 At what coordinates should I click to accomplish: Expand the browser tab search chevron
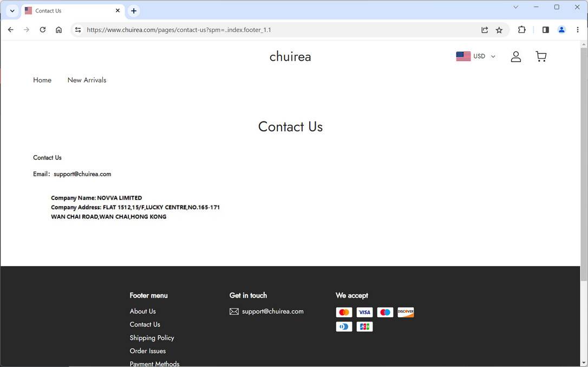[12, 10]
